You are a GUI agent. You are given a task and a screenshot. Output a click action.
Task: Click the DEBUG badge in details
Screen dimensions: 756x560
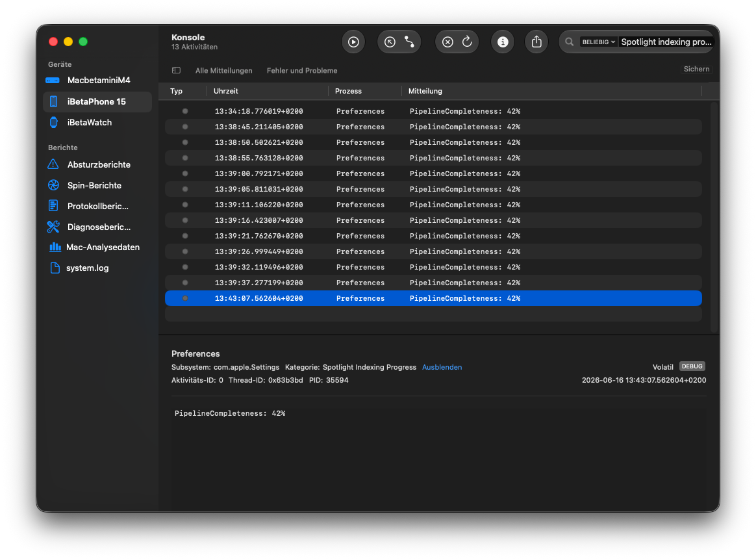coord(692,366)
